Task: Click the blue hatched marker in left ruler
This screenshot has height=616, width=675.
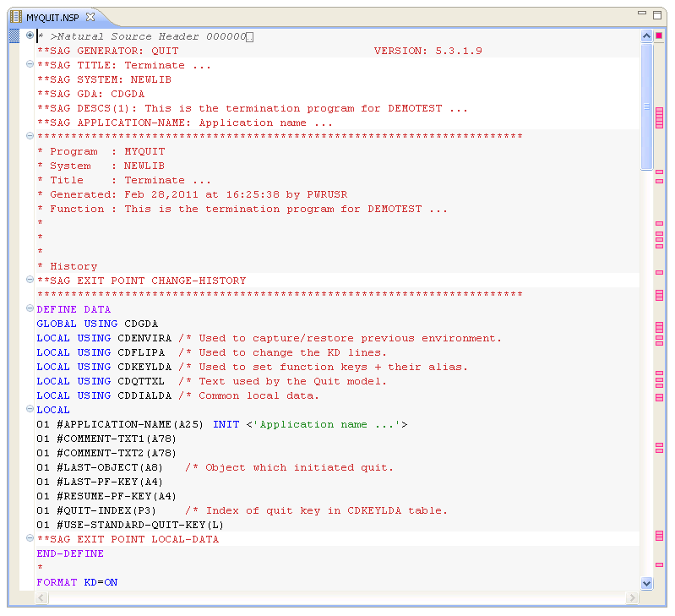Action: (x=14, y=36)
